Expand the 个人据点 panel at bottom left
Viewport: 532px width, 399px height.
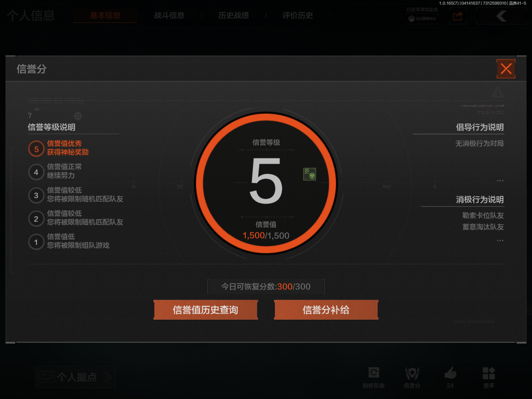point(75,377)
